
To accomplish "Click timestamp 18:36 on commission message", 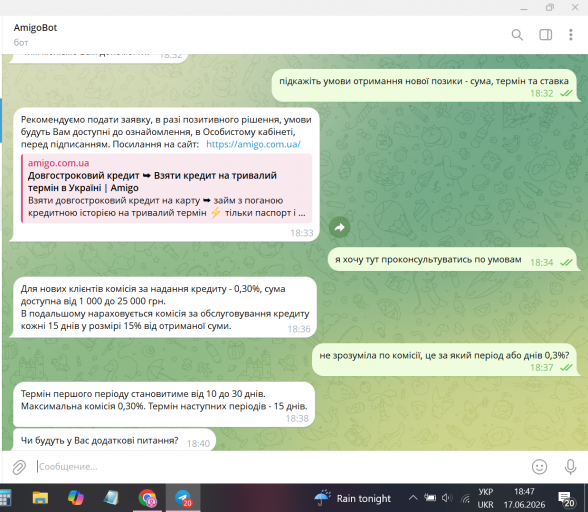I will click(299, 329).
